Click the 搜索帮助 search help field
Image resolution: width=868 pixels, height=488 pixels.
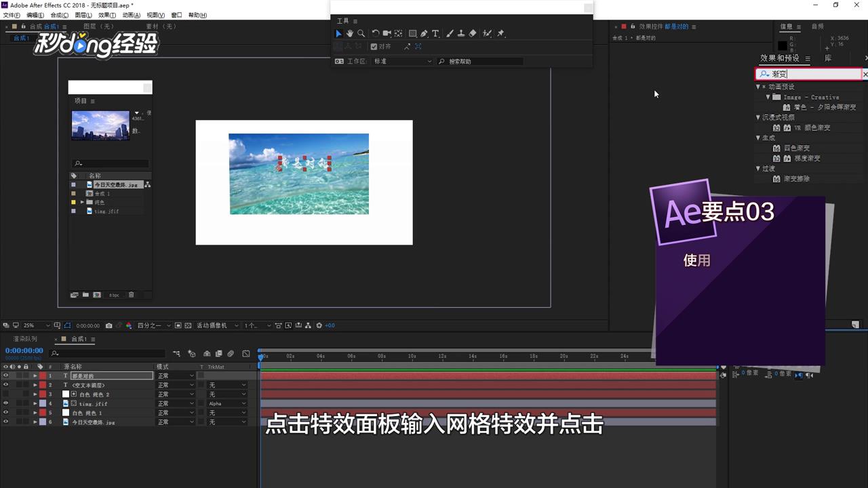tap(480, 61)
